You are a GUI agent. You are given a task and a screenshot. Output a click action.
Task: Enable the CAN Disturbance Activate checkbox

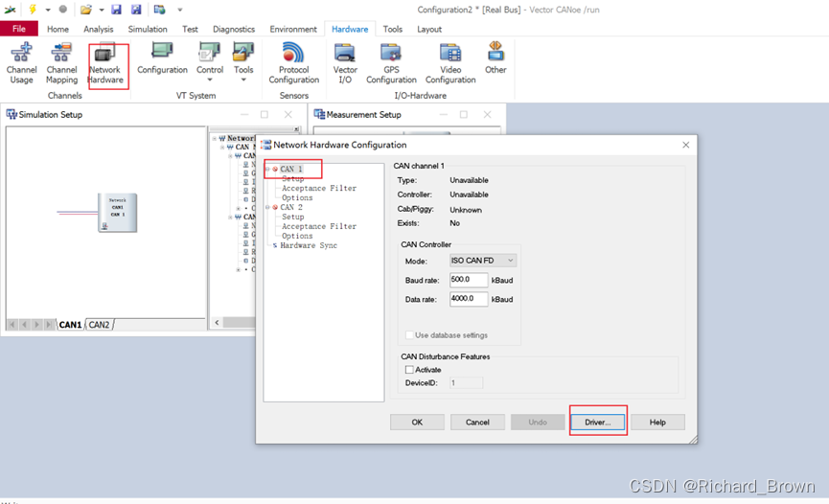[x=409, y=370]
